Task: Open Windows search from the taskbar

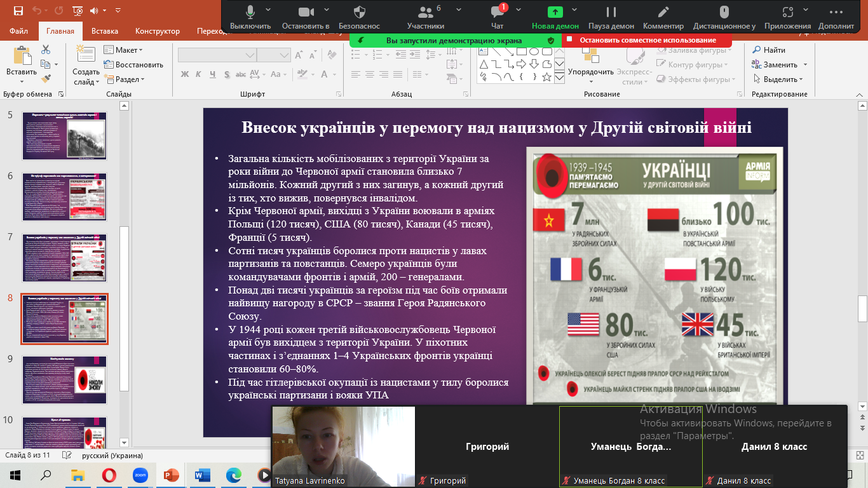Action: (x=46, y=475)
